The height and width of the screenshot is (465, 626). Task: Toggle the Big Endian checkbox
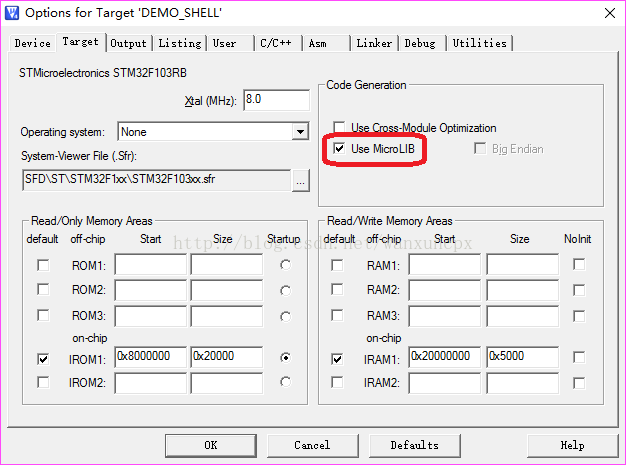click(480, 149)
